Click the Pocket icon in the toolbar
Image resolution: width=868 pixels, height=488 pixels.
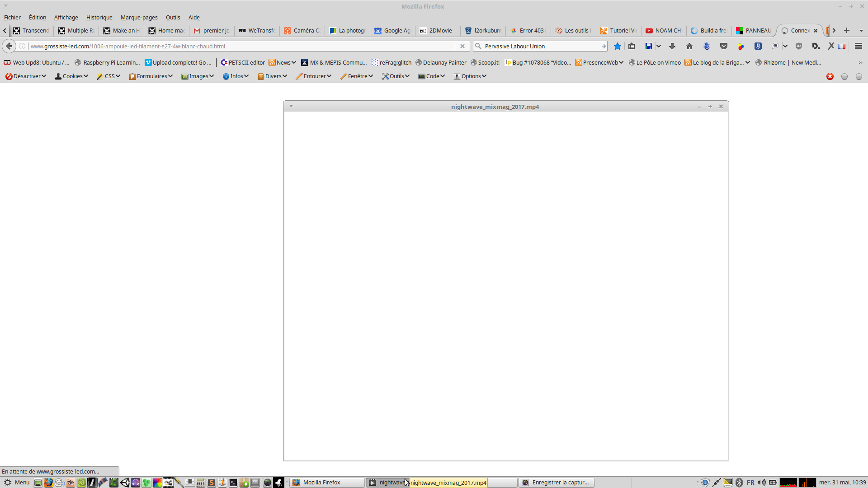point(724,46)
